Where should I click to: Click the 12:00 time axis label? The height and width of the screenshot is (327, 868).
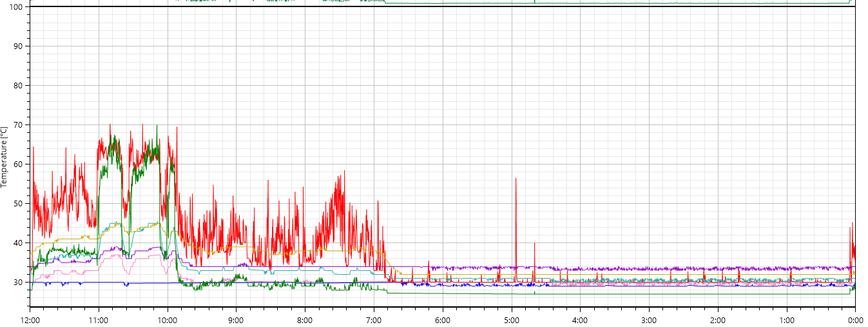(x=30, y=320)
